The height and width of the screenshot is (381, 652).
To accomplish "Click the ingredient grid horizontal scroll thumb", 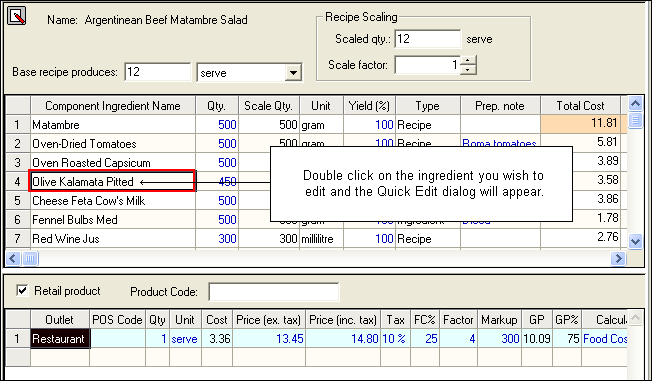I will (30, 258).
